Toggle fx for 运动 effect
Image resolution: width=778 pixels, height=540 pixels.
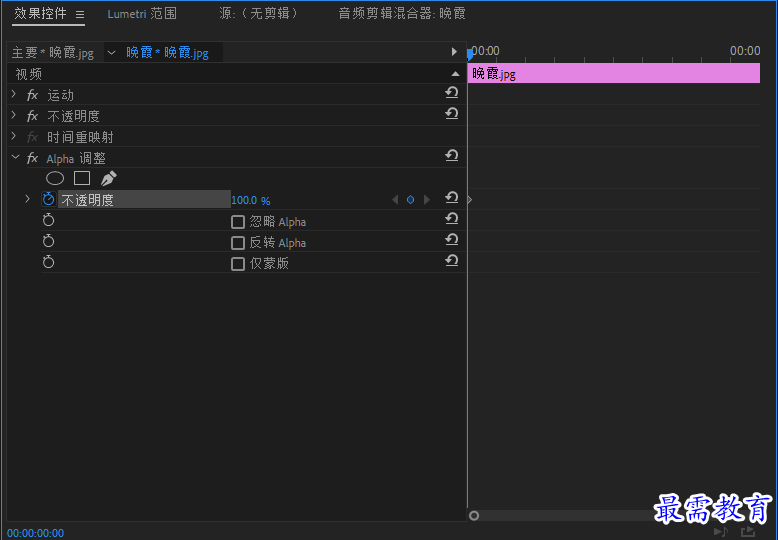pos(32,95)
